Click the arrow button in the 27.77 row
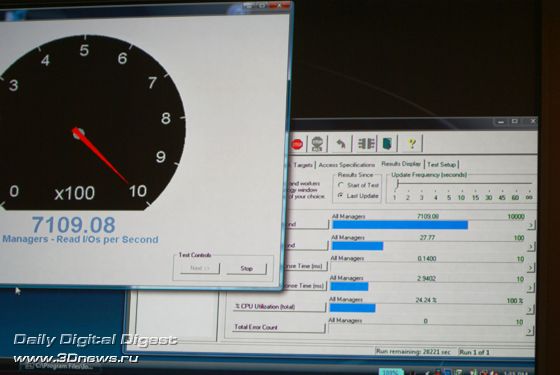Screen dimensions: 560x375 [531, 246]
